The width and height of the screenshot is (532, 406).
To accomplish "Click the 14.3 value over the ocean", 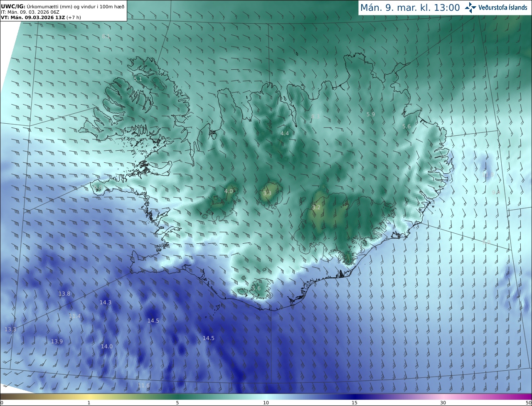I will tap(106, 303).
